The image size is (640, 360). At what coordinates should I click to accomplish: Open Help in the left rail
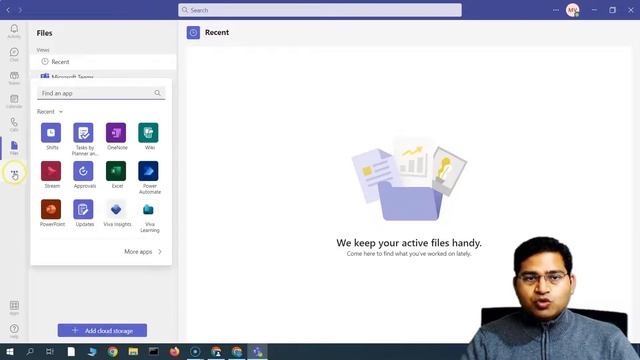(x=14, y=331)
